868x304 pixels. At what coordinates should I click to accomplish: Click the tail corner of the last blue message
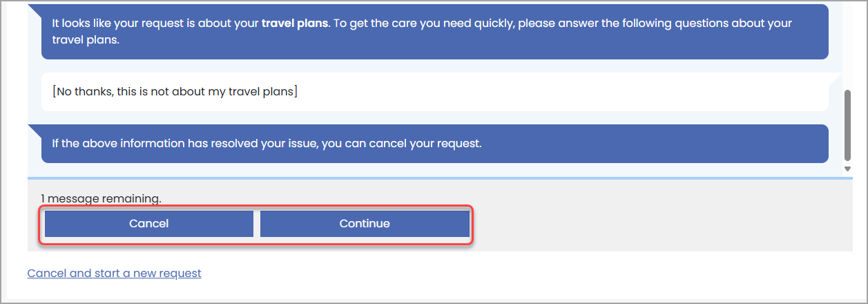tap(35, 129)
